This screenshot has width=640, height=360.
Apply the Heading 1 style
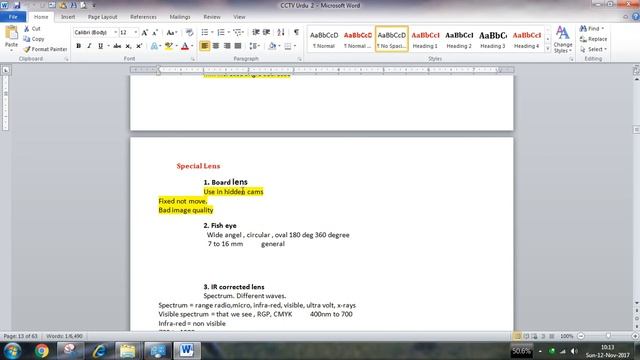(425, 39)
